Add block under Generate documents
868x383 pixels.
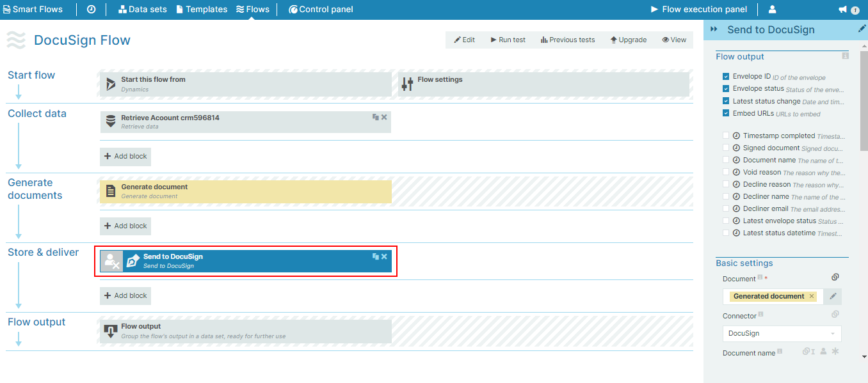click(x=125, y=226)
